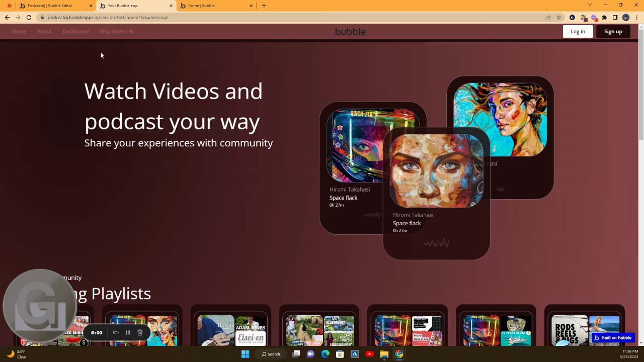This screenshot has width=644, height=362.
Task: Open the Home navigation link
Action: [x=19, y=31]
